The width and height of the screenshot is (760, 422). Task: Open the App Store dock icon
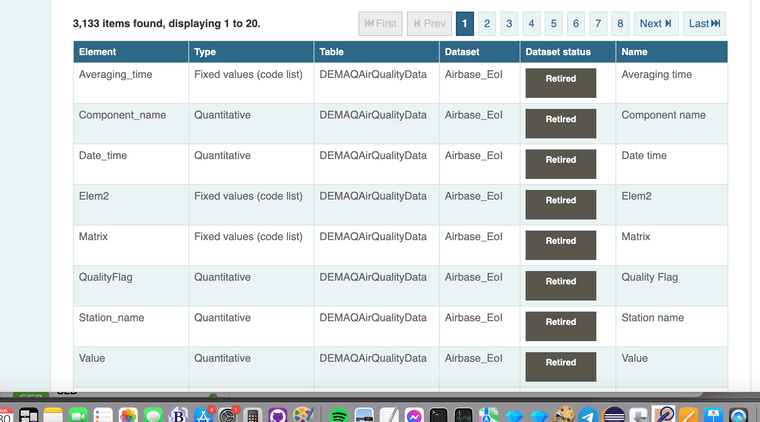tap(204, 415)
